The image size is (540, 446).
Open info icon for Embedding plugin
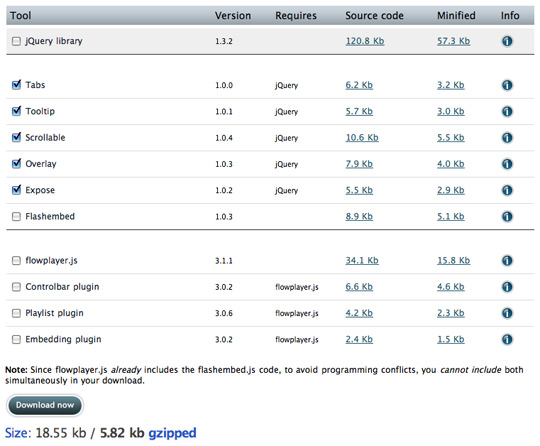click(507, 340)
